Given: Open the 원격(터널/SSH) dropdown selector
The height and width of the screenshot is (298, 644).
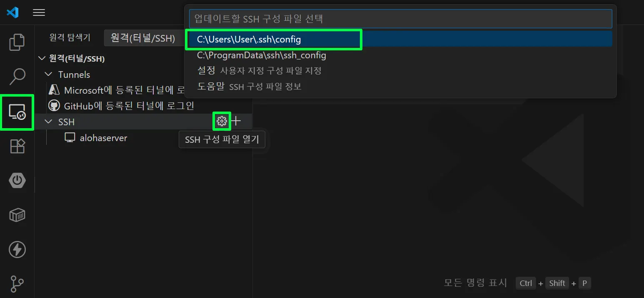Looking at the screenshot, I should pos(144,38).
